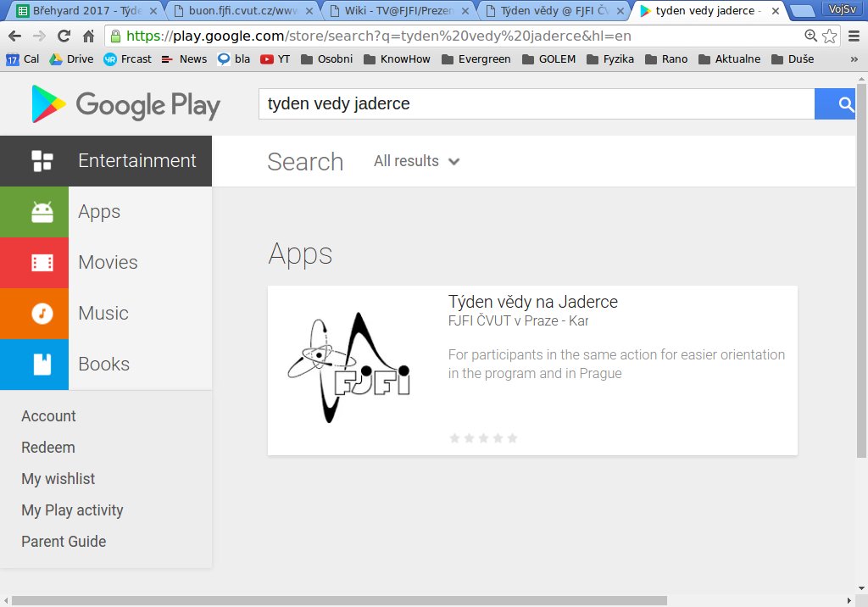Open the Cal calendar bookmark
Viewport: 868px width, 607px height.
[23, 58]
